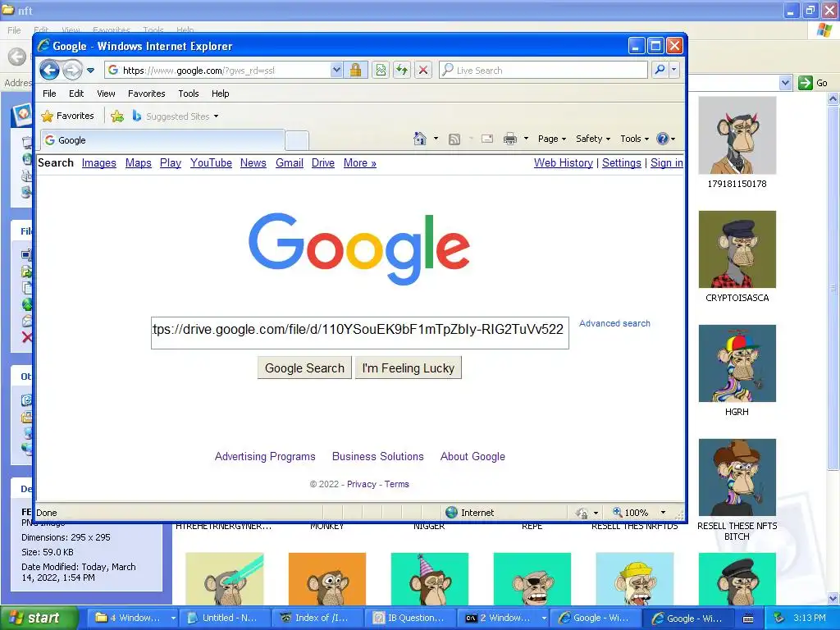This screenshot has height=630, width=840.
Task: Open the Help menu in Internet Explorer
Action: click(220, 94)
